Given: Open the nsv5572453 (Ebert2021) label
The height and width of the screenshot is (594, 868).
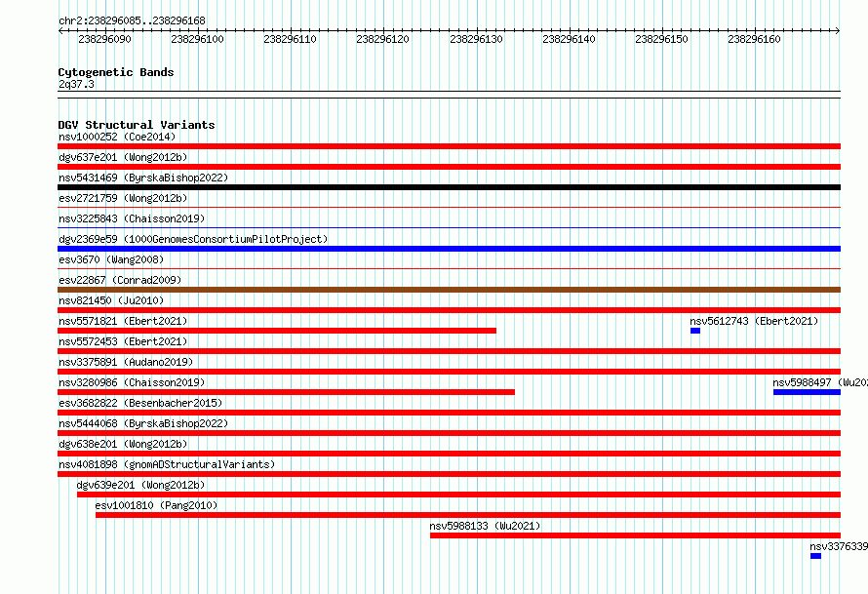Looking at the screenshot, I should 123,341.
